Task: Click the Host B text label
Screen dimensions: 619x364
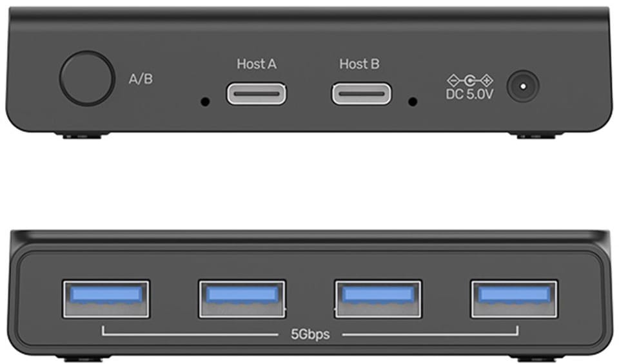Action: [359, 64]
